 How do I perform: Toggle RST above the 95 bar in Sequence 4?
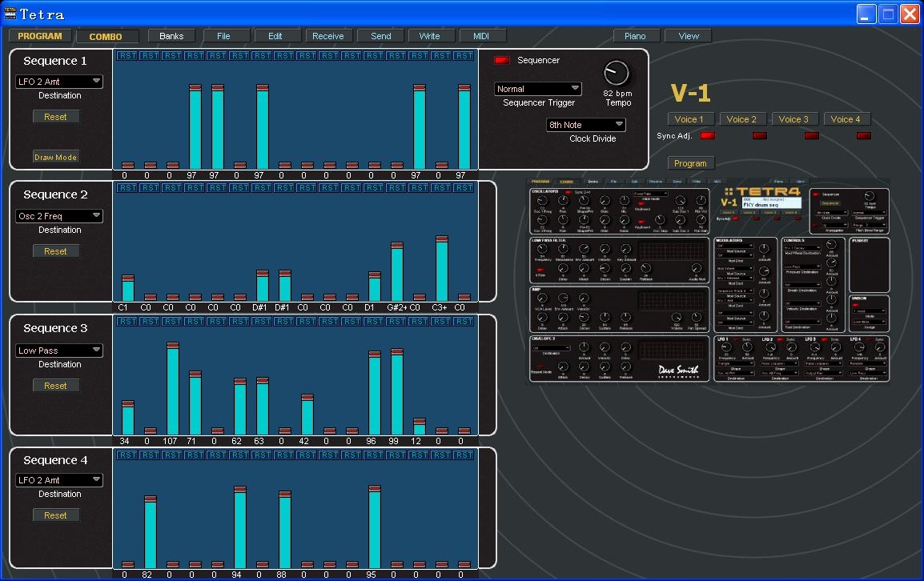coord(374,455)
